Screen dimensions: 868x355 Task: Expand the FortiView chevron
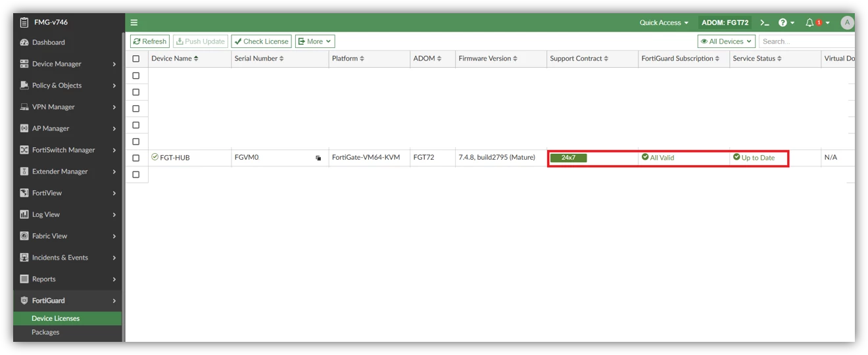tap(114, 193)
